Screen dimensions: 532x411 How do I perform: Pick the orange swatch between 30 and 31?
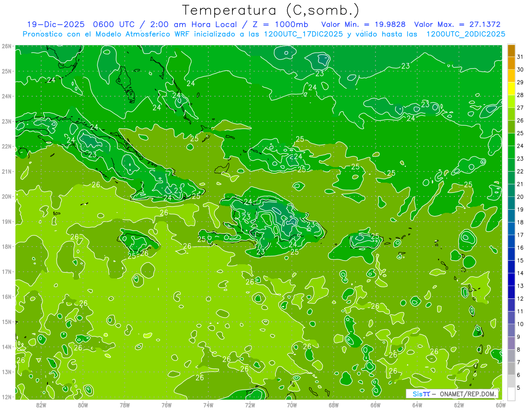coord(511,63)
